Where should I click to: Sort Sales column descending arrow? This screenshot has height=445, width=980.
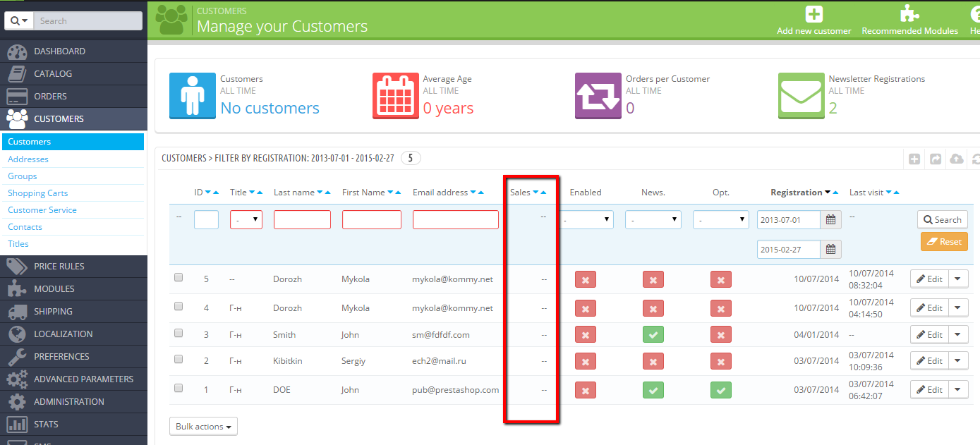click(x=536, y=193)
